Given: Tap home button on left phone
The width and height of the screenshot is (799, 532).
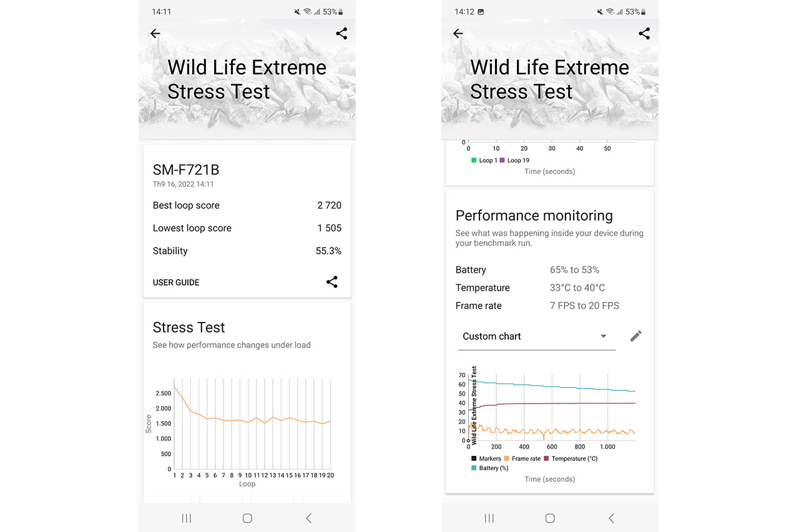Looking at the screenshot, I should tap(247, 518).
